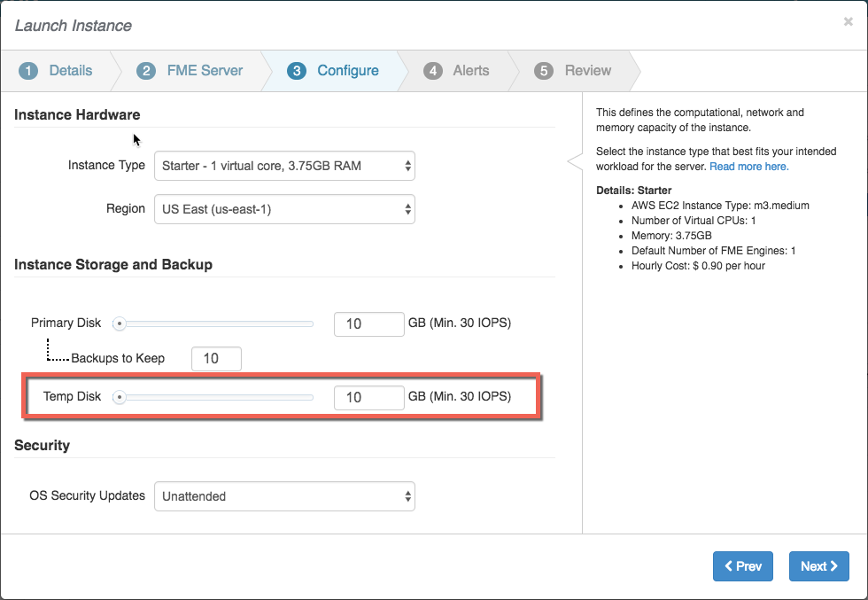Viewport: 868px width, 600px height.
Task: Click the Primary Disk slider handle
Action: click(x=119, y=323)
